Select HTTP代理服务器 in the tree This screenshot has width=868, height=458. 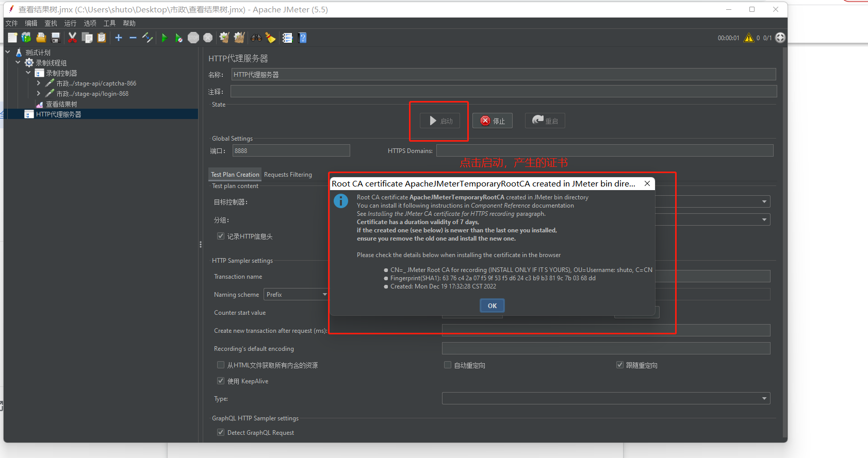pyautogui.click(x=58, y=114)
